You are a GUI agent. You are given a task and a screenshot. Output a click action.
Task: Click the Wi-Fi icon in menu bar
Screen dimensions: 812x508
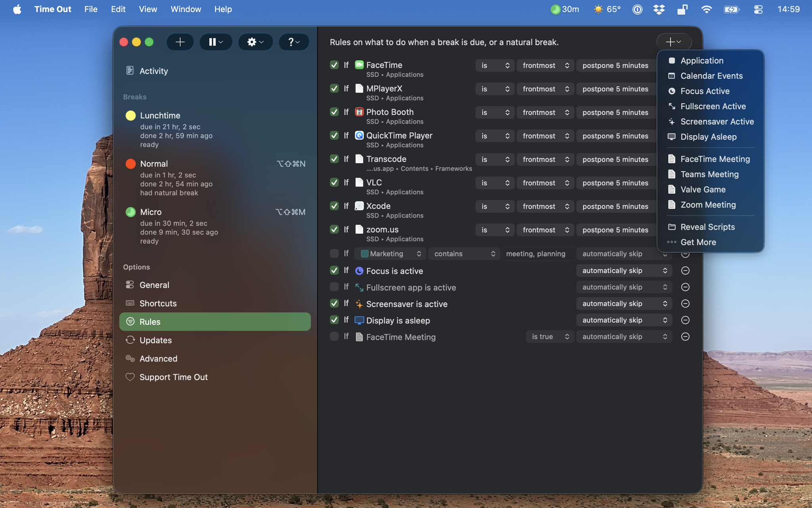point(706,9)
